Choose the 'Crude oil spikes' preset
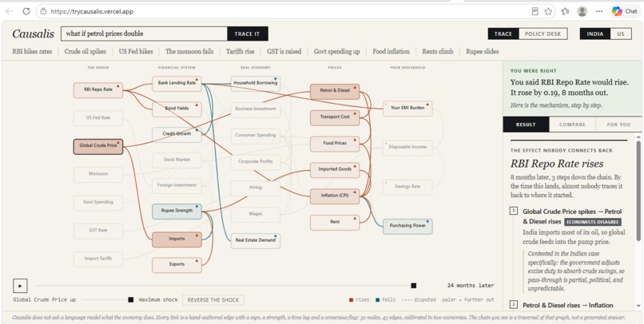The image size is (644, 324). point(85,51)
